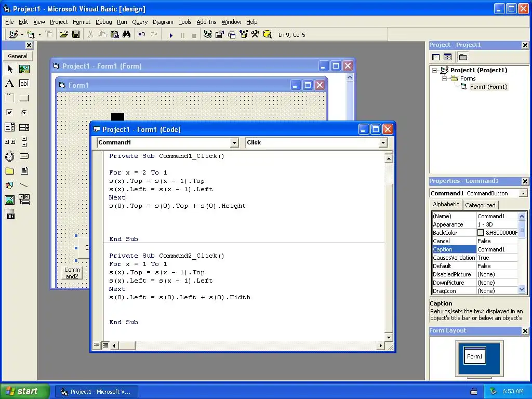Save the project with the floppy disk icon
This screenshot has width=532, height=399.
point(76,35)
